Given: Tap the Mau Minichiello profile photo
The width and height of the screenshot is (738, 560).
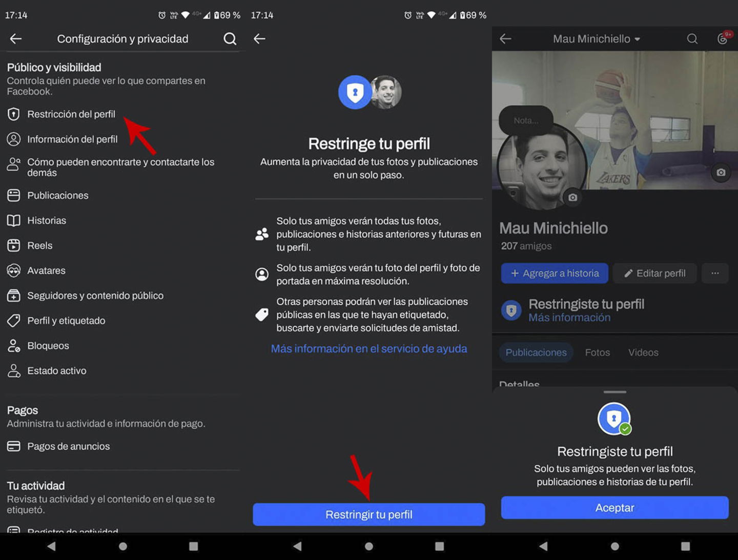Looking at the screenshot, I should [542, 167].
